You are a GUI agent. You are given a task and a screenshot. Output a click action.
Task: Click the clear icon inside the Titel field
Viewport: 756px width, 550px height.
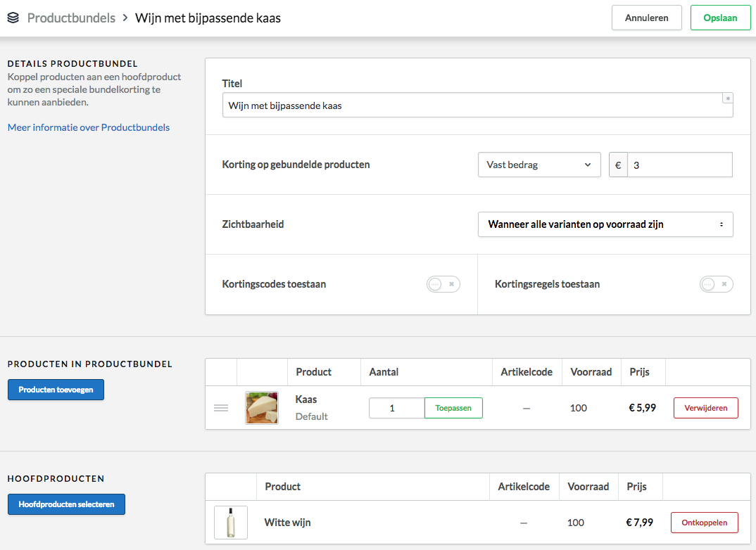[x=727, y=98]
